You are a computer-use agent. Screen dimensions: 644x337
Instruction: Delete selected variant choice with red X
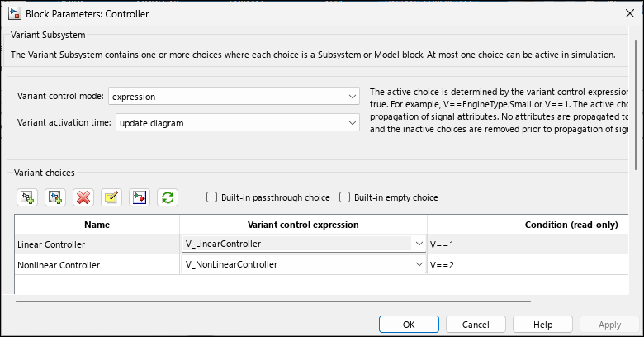pyautogui.click(x=83, y=197)
